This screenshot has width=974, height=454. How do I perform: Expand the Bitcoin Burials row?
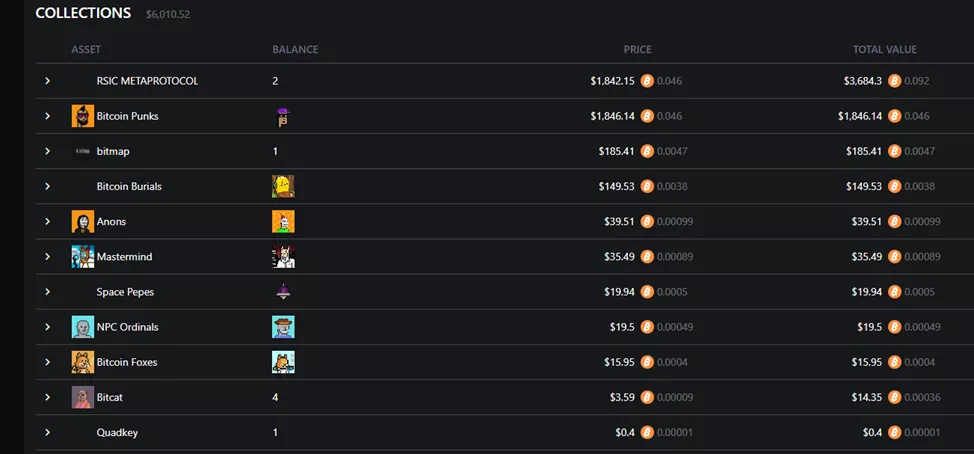(x=47, y=186)
